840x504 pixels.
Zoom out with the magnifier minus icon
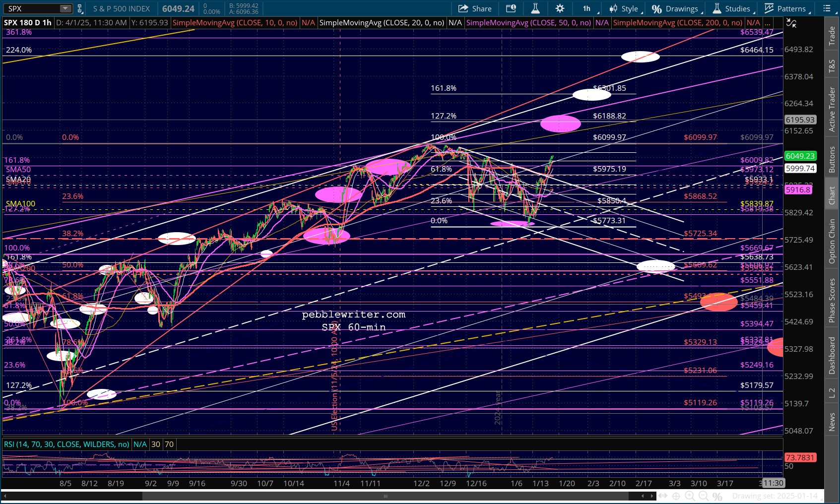704,496
